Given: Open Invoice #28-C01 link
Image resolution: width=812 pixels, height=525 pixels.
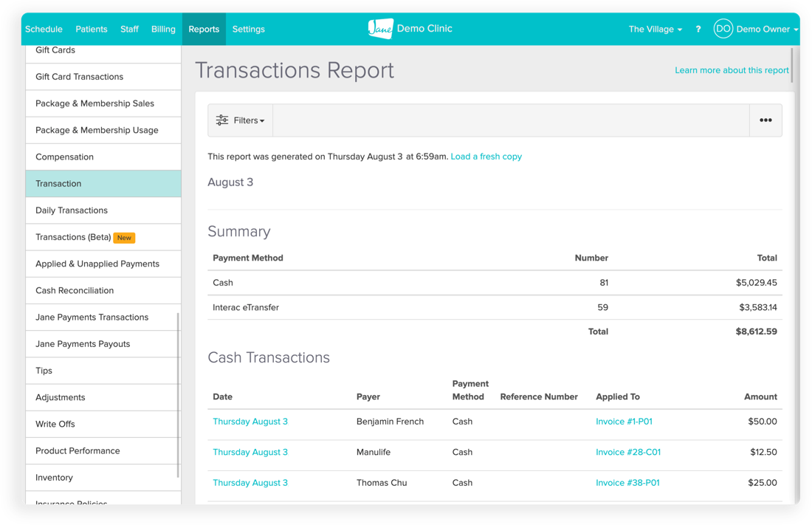Looking at the screenshot, I should [628, 452].
